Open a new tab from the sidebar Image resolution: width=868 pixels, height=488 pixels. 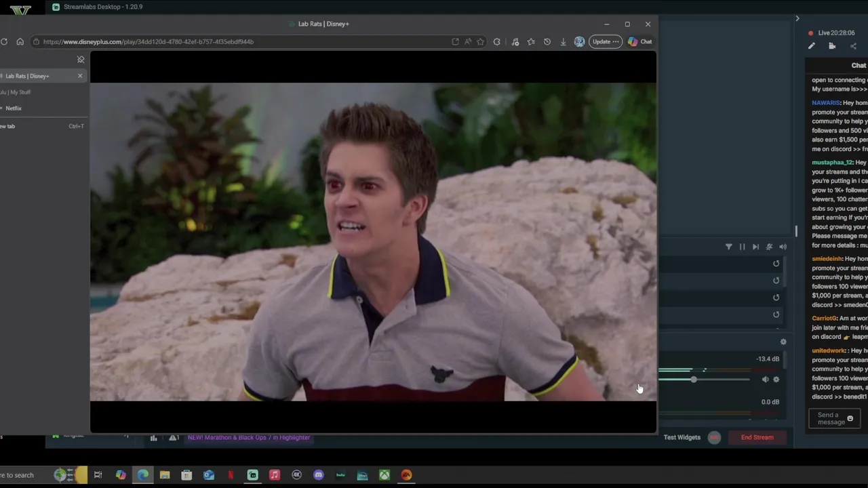click(41, 126)
